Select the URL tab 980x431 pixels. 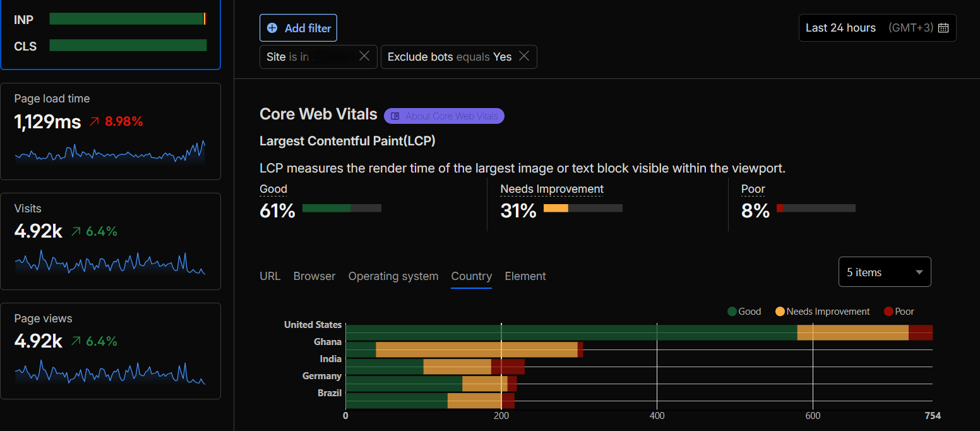point(270,276)
